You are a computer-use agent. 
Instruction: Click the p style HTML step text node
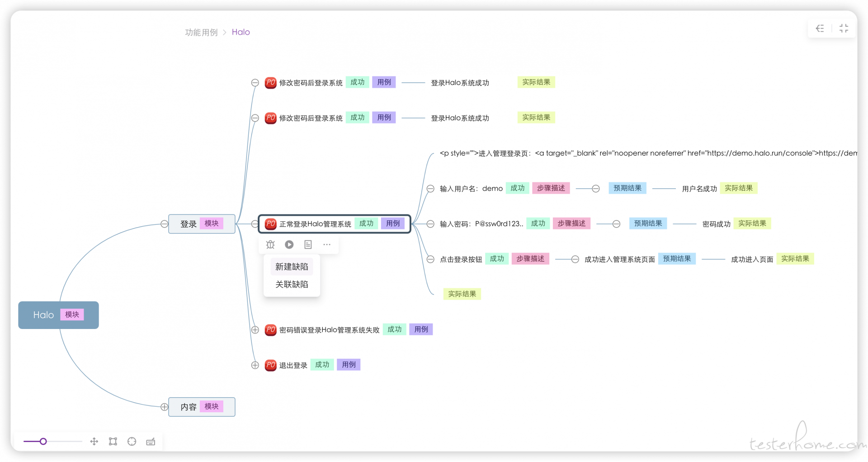point(648,153)
